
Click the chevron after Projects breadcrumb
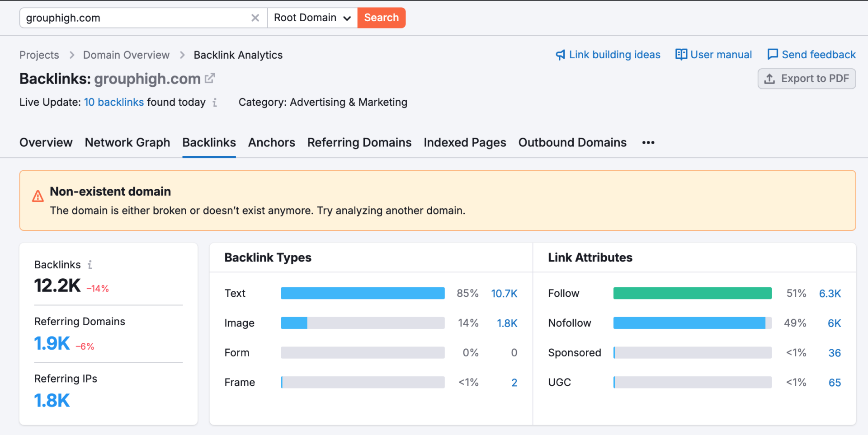[x=71, y=55]
